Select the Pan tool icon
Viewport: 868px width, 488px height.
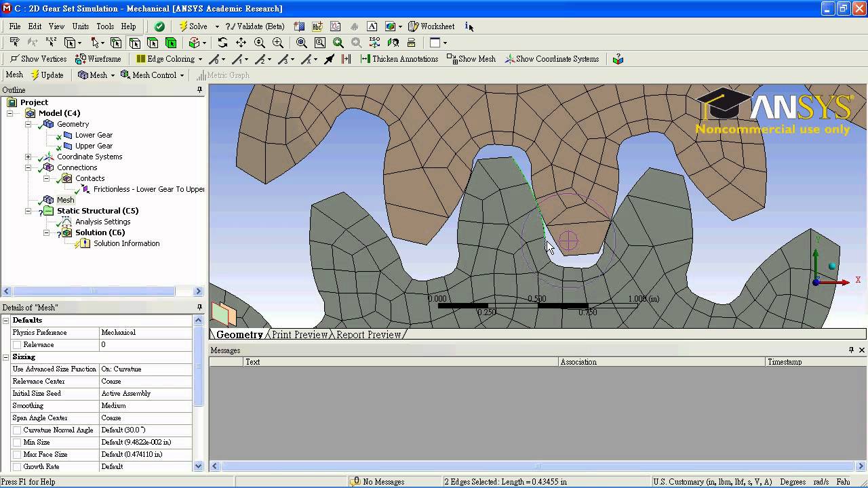(x=241, y=43)
